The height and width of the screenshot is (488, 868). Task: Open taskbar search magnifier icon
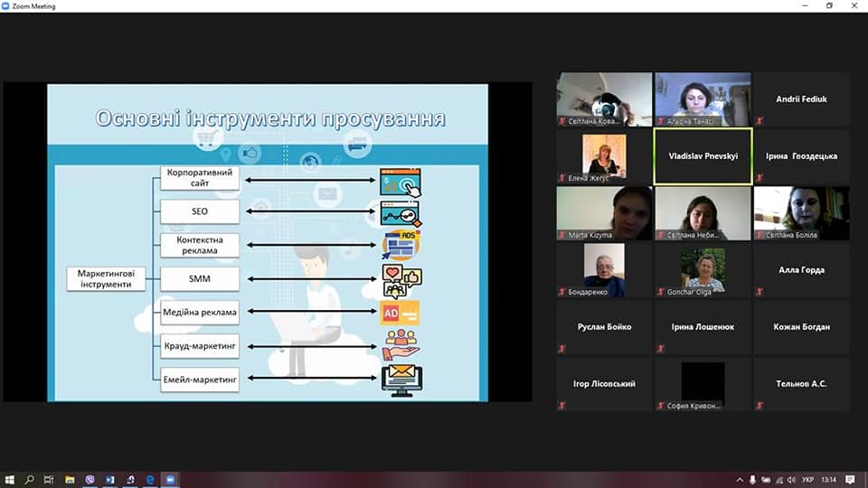coord(29,480)
